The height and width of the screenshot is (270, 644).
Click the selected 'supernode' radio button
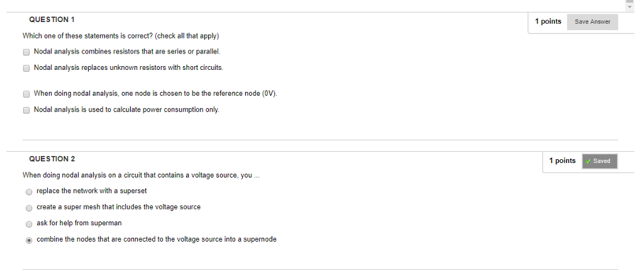coord(29,240)
